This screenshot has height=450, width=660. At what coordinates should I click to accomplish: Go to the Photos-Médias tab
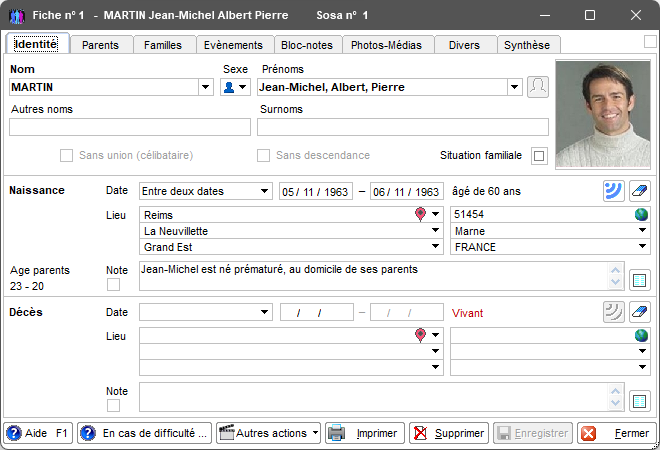pos(386,45)
